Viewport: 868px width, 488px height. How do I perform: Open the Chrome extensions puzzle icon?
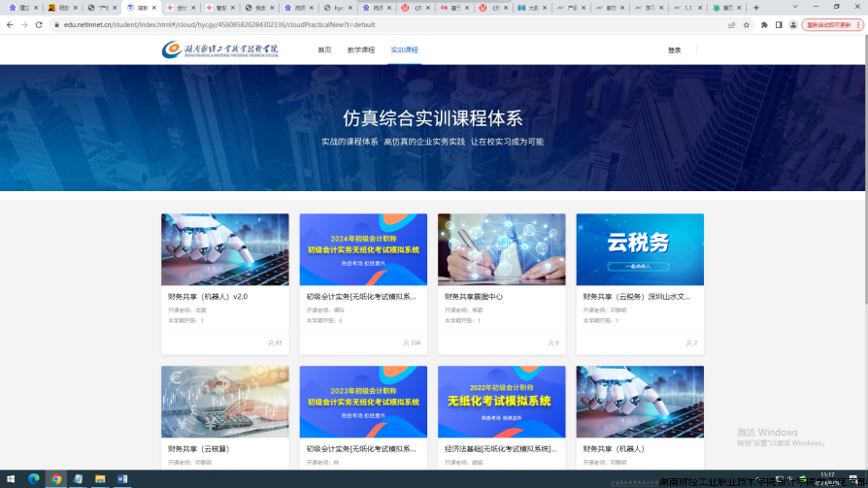(764, 24)
